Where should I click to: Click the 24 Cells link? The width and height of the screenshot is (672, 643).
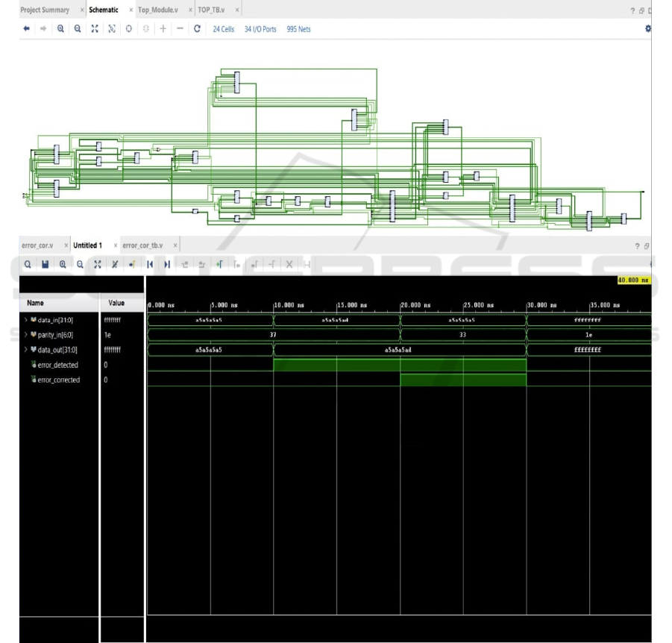pyautogui.click(x=223, y=29)
